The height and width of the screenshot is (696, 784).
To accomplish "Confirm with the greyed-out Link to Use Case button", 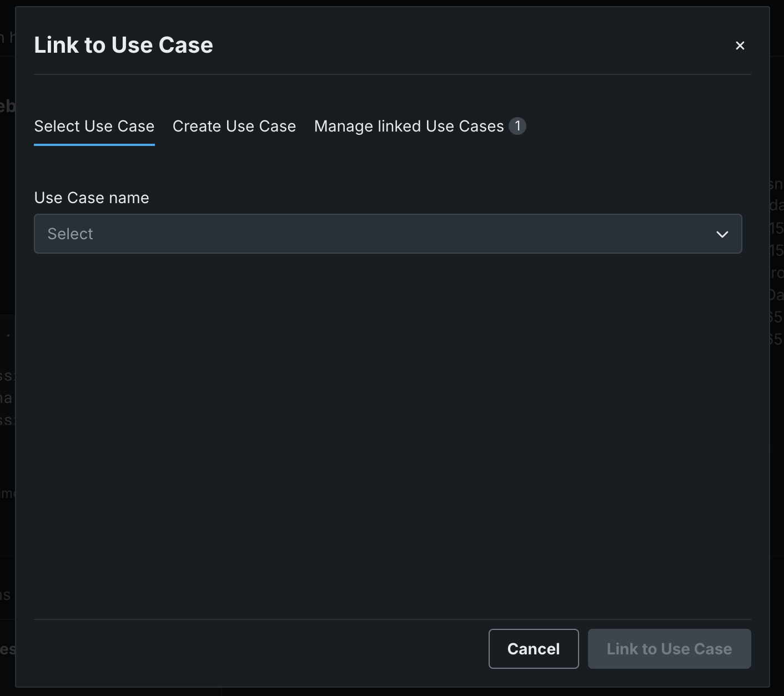I will (x=669, y=649).
